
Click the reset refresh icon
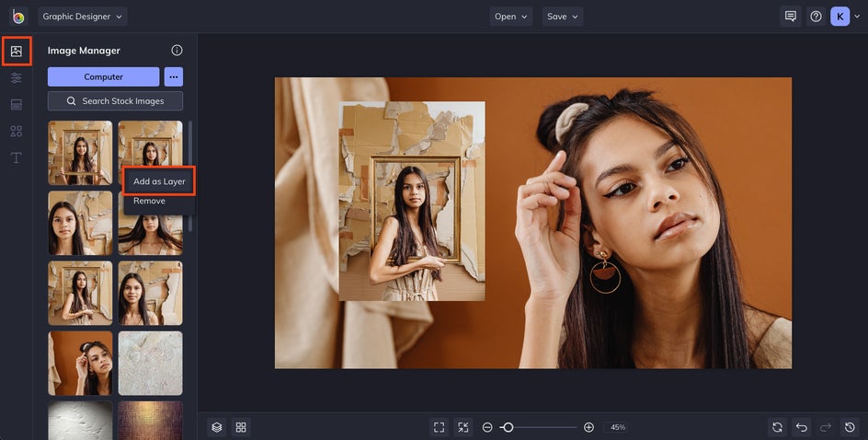click(777, 427)
